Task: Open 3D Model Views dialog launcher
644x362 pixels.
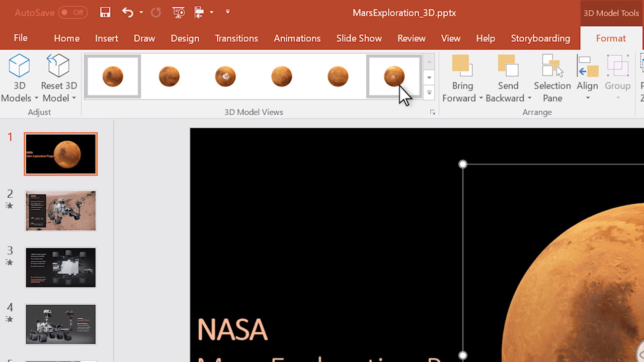Action: pos(432,113)
